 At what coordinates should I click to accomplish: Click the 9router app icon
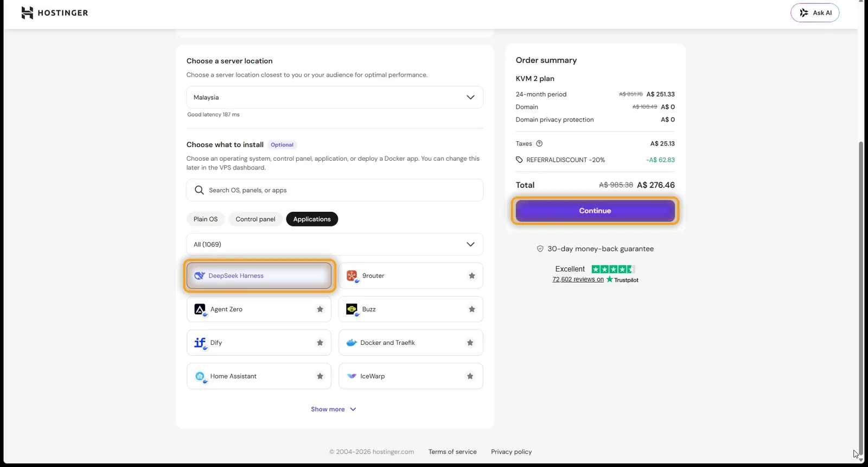[352, 276]
